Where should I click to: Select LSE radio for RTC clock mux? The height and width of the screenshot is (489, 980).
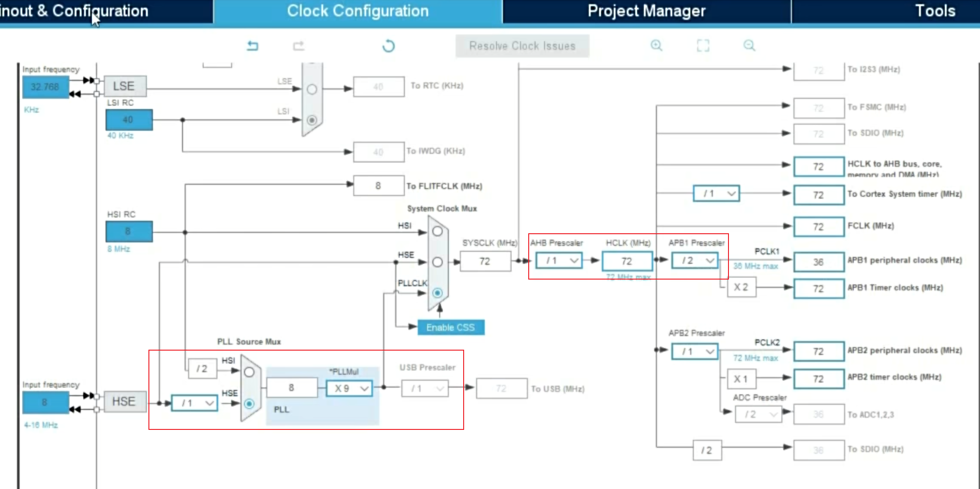[312, 89]
